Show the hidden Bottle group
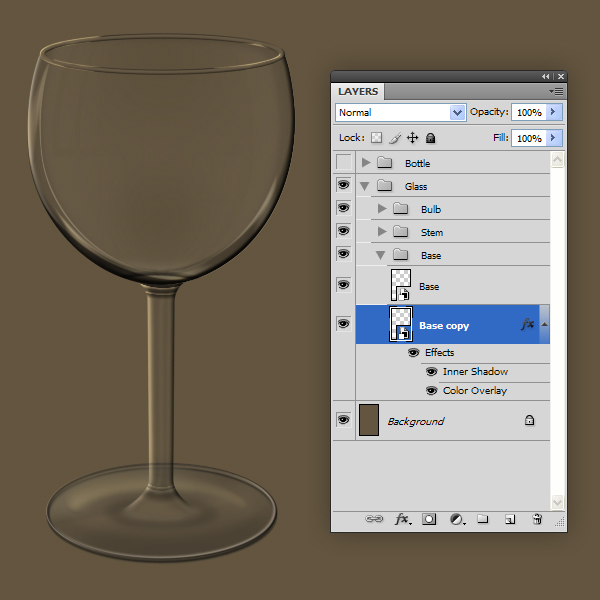 coord(344,162)
